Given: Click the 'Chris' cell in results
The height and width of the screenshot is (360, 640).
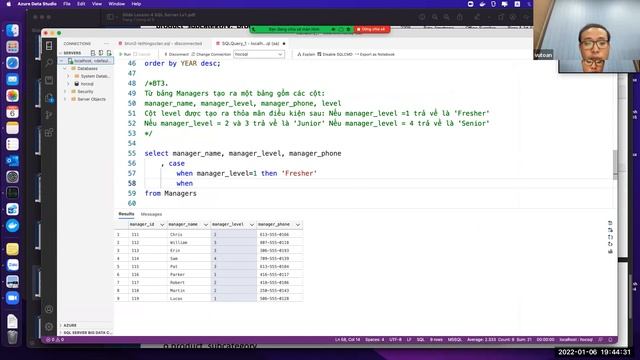Looking at the screenshot, I should 188,235.
